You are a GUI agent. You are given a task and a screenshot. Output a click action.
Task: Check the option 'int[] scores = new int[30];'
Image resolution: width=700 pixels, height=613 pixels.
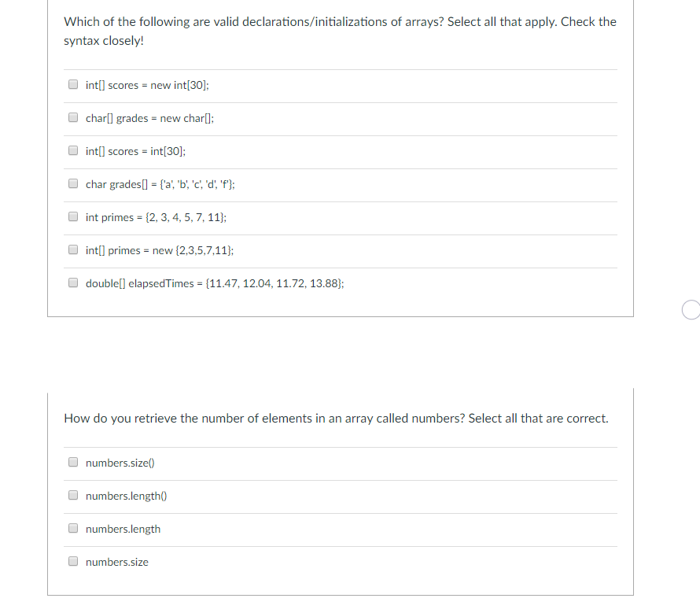click(x=72, y=83)
